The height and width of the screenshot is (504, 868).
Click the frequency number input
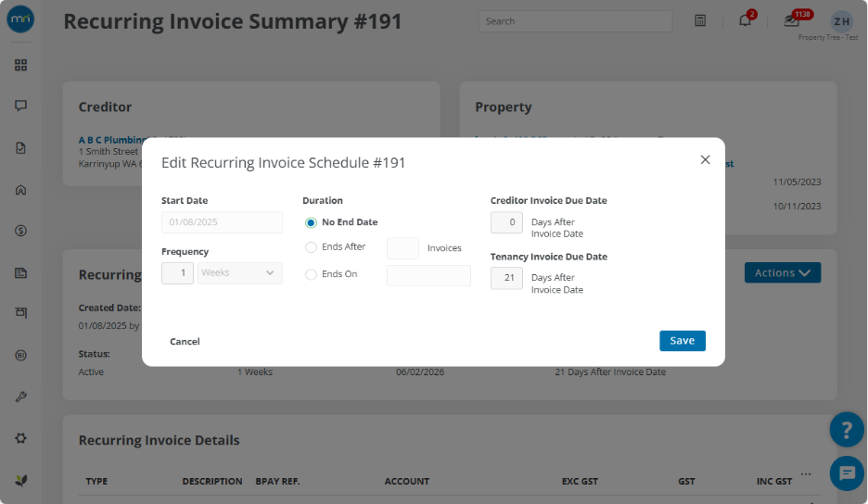coord(177,272)
